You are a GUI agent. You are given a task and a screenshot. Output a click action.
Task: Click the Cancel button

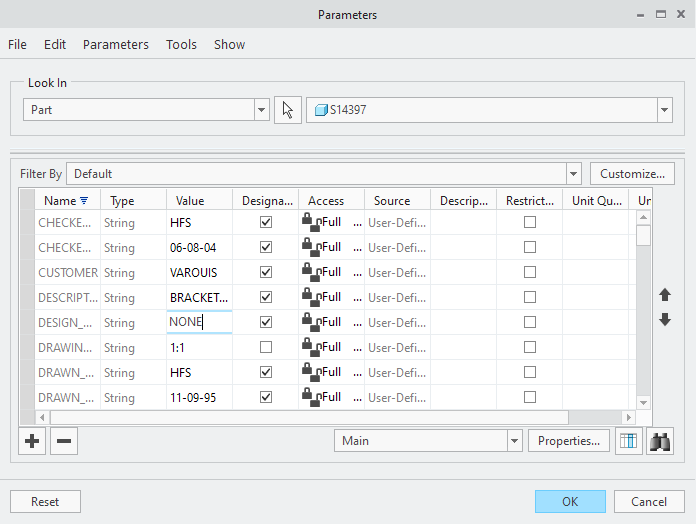[649, 501]
